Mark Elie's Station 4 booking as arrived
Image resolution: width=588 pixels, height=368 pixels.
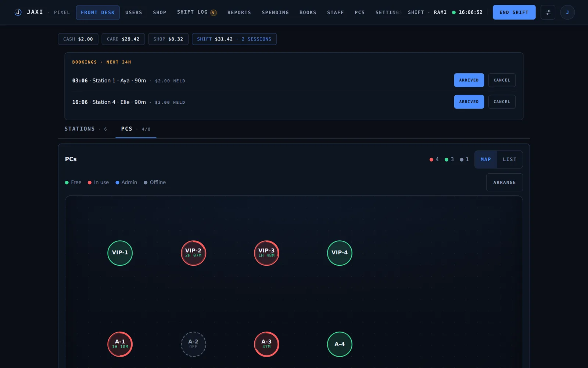pos(469,102)
